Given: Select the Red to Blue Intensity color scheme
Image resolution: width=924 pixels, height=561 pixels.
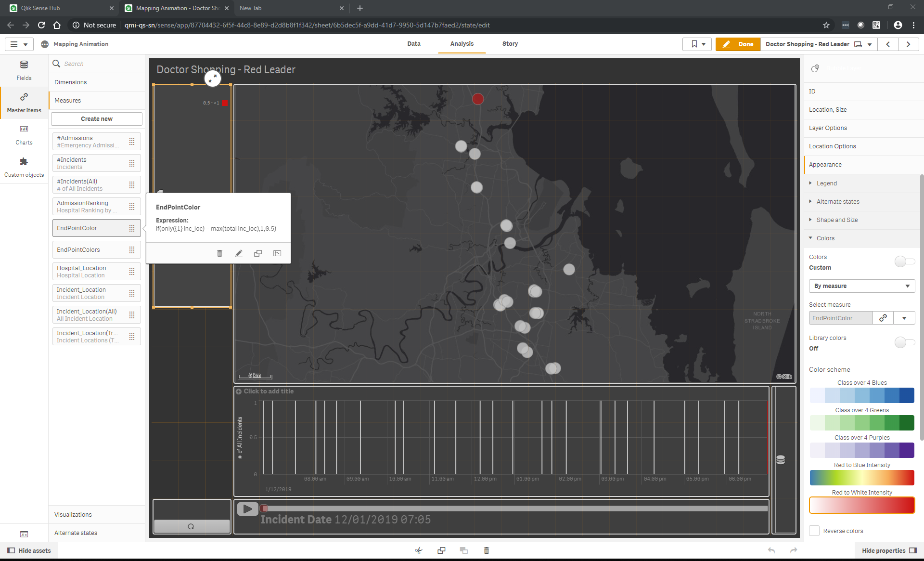Looking at the screenshot, I should 861,477.
